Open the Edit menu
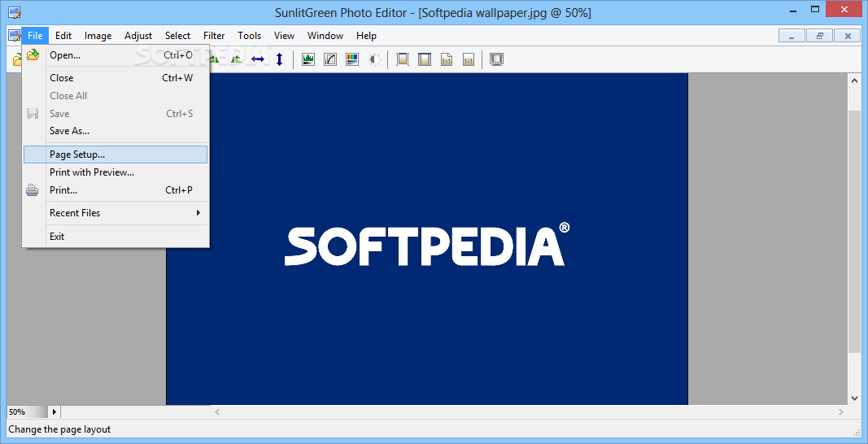 pos(63,36)
